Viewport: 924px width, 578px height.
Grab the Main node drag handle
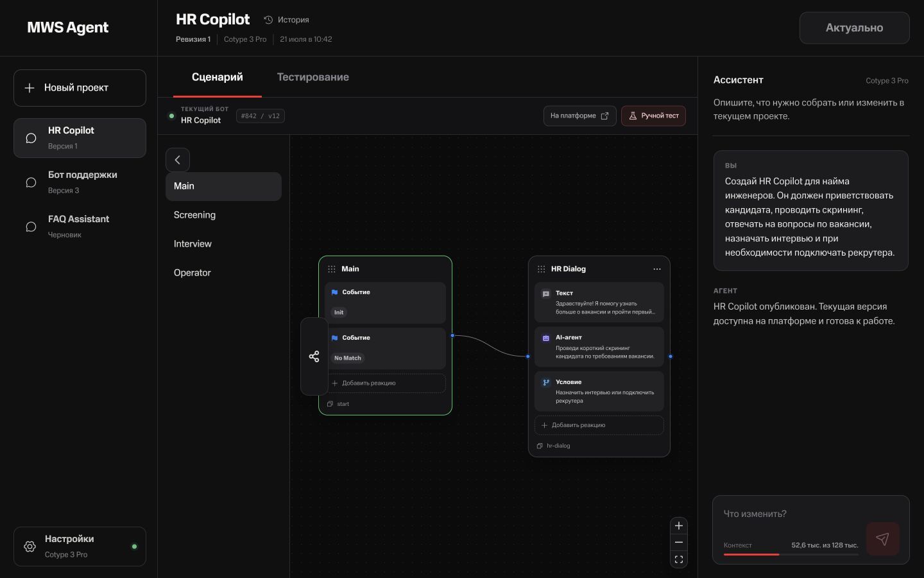click(x=332, y=269)
